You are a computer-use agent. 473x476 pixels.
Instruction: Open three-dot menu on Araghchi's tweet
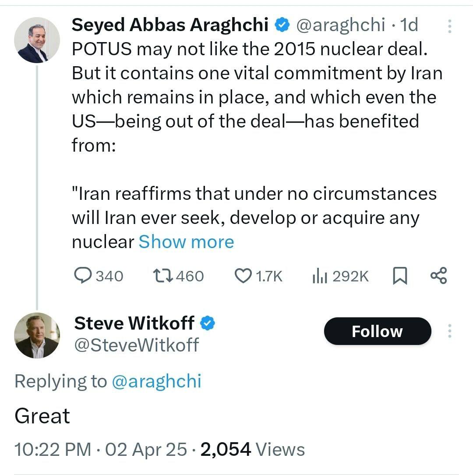[x=449, y=26]
